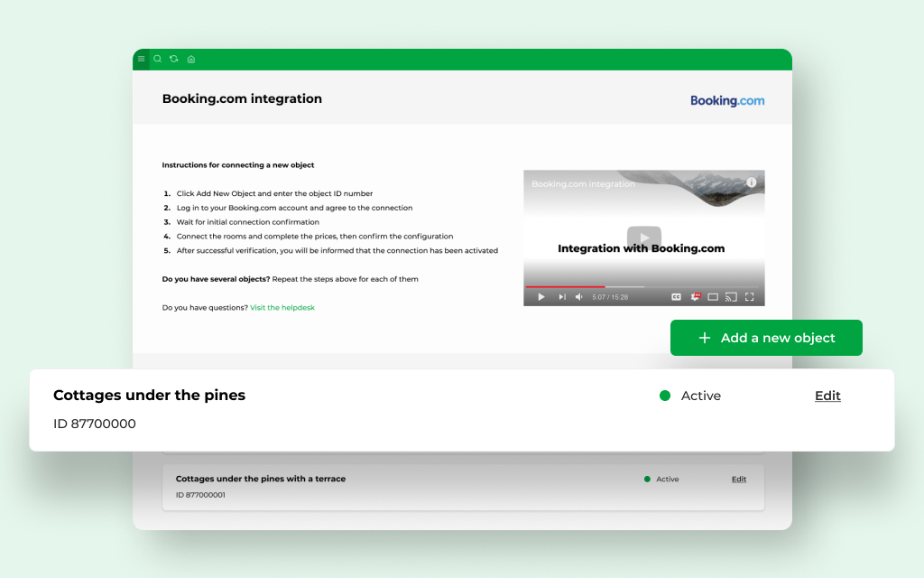
Task: Open the video info icon
Action: click(752, 182)
